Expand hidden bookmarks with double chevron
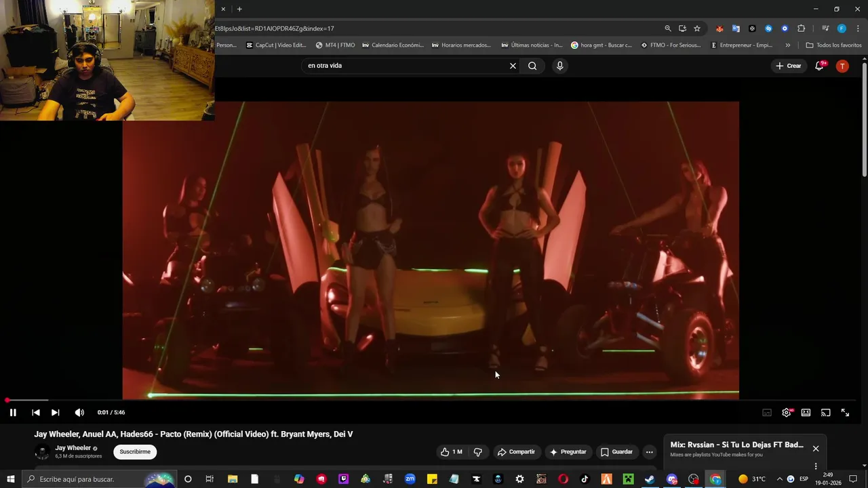868x488 pixels. click(x=787, y=45)
